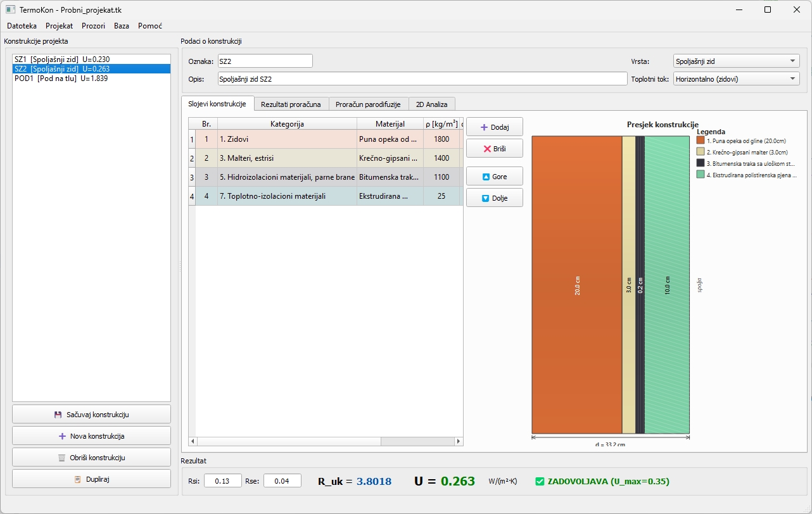Viewport: 812px width, 514px height.
Task: Click the right scroll arrow of layers table
Action: point(459,441)
